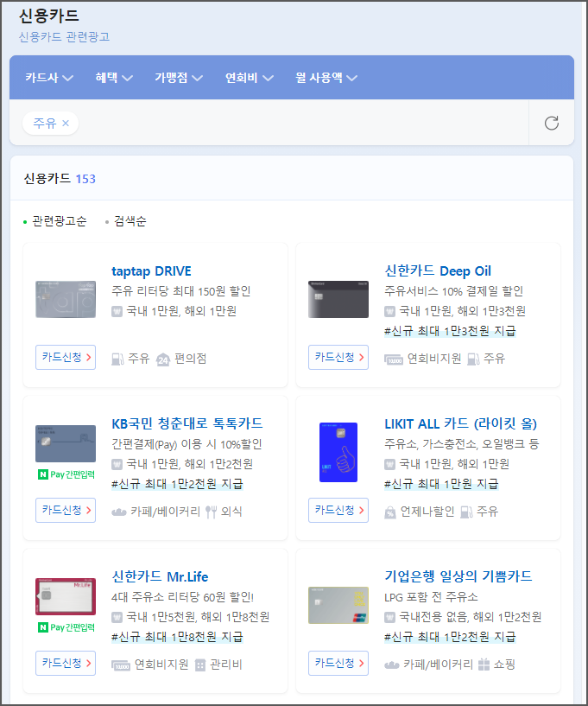Expand the 혜택 dropdown

point(114,78)
